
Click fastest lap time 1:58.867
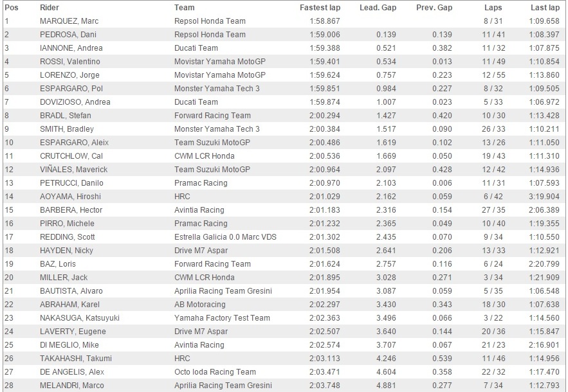325,21
